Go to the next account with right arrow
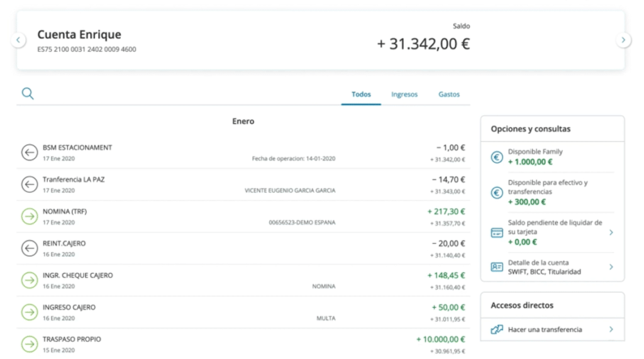The image size is (644, 359). click(623, 40)
